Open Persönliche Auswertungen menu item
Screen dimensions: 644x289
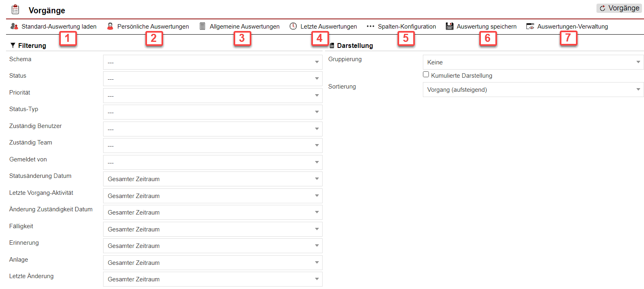coord(153,27)
